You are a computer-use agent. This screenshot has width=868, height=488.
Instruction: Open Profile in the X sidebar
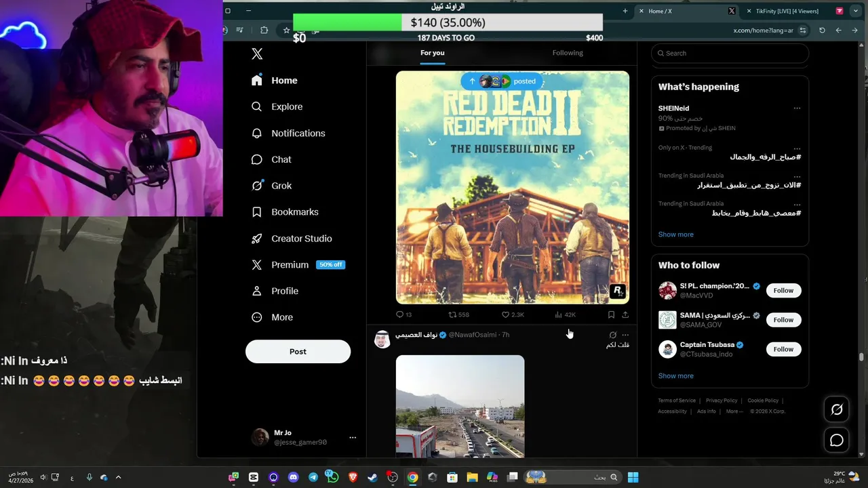point(275,291)
